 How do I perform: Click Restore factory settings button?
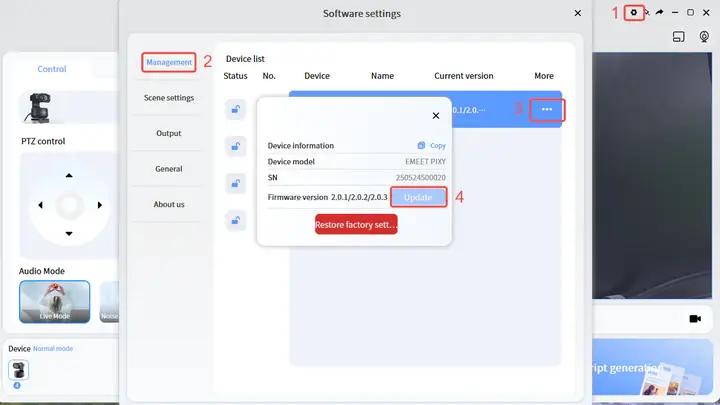356,225
